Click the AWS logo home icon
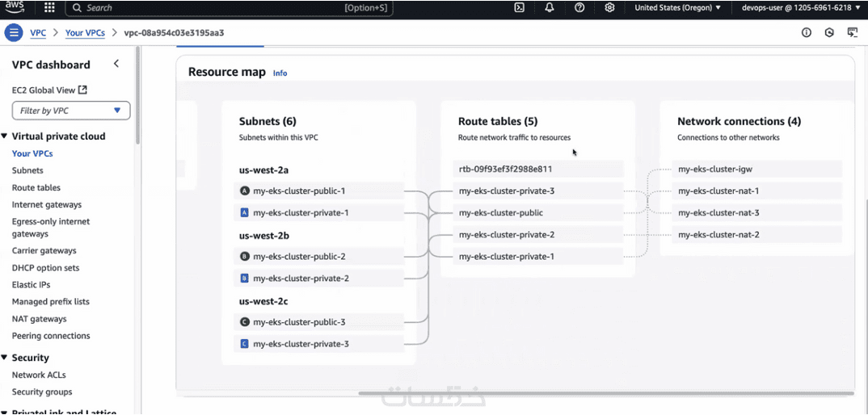The image size is (868, 415). coord(17,7)
